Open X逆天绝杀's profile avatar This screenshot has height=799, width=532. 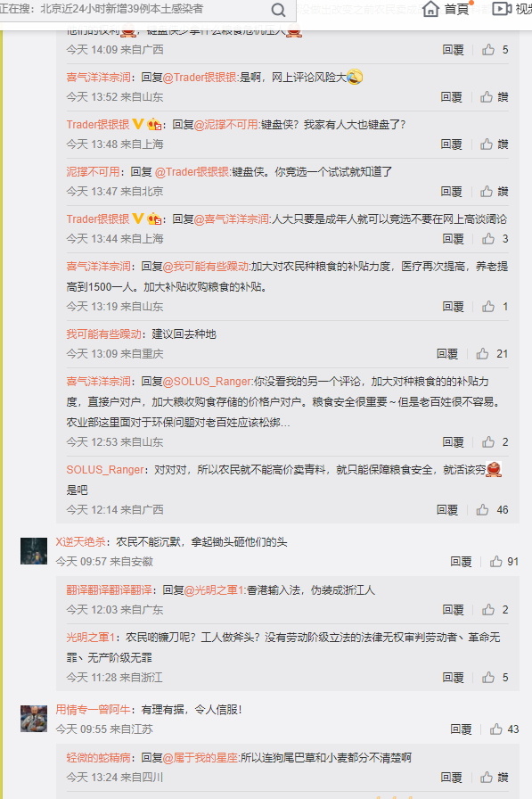pyautogui.click(x=34, y=551)
